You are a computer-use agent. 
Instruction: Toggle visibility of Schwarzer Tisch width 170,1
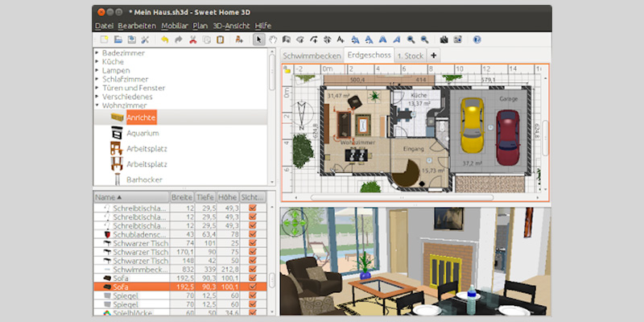(x=253, y=252)
